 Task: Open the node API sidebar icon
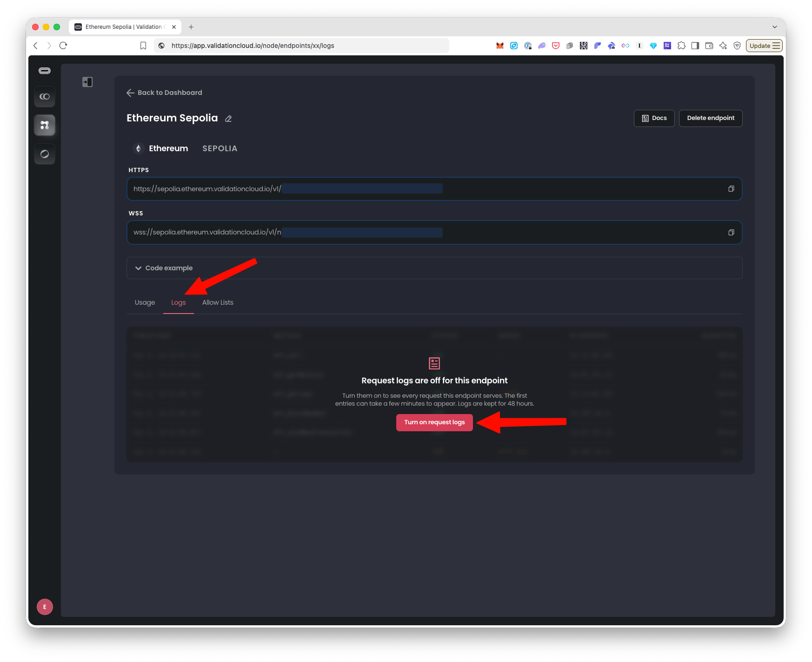pos(45,125)
